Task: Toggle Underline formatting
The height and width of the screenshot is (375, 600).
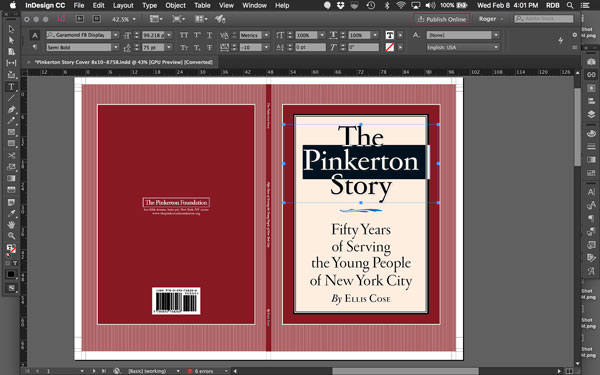Action: pyautogui.click(x=209, y=35)
